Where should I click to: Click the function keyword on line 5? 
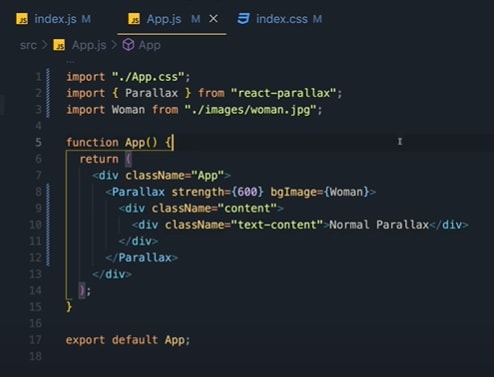92,143
